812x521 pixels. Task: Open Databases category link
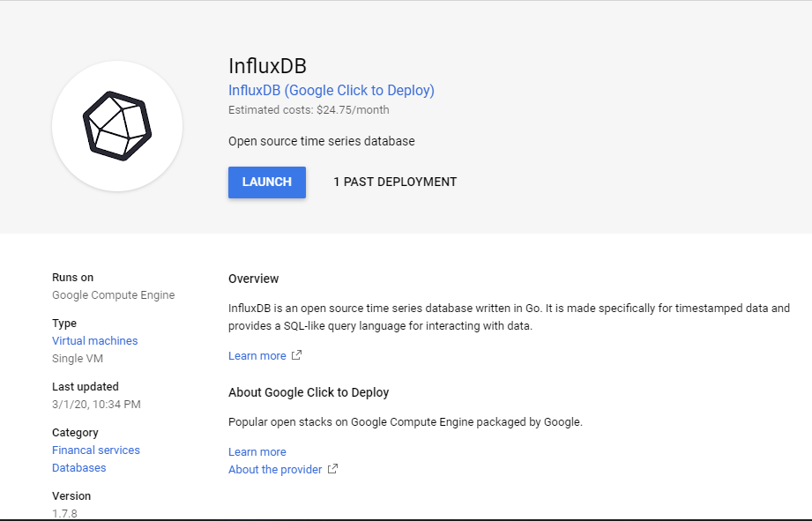click(78, 467)
